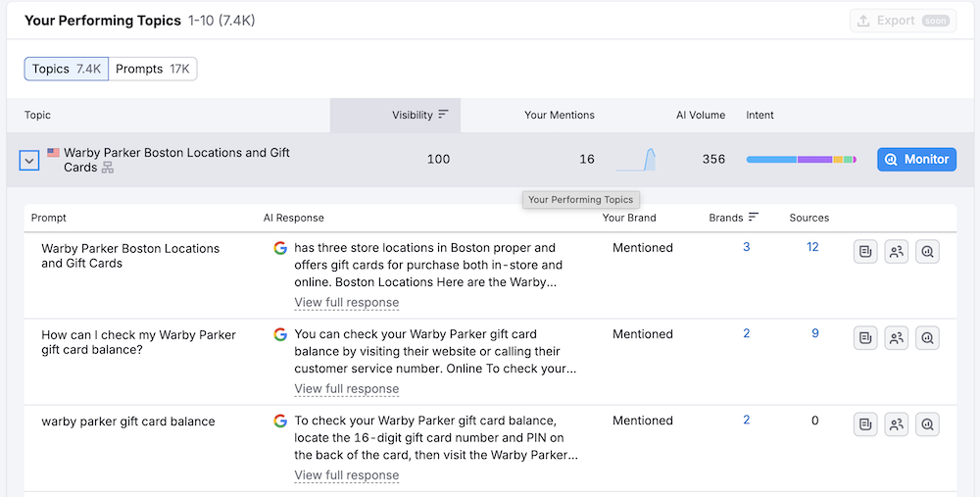Click the Export button
The image size is (980, 497).
coord(903,21)
